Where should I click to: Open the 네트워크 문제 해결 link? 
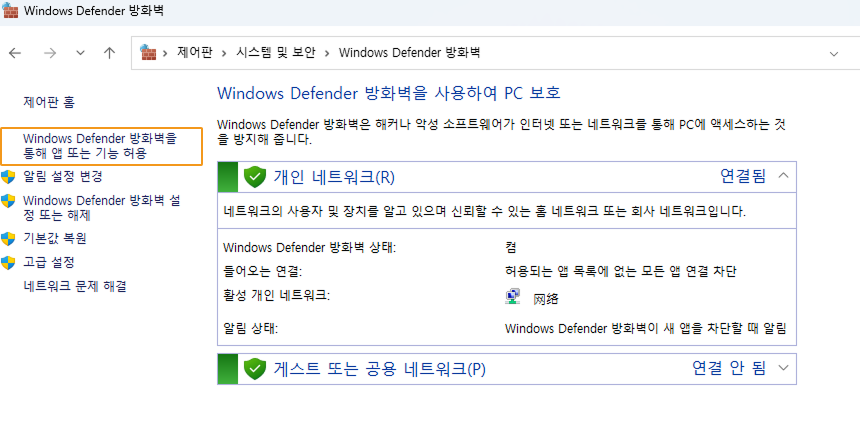click(x=75, y=286)
